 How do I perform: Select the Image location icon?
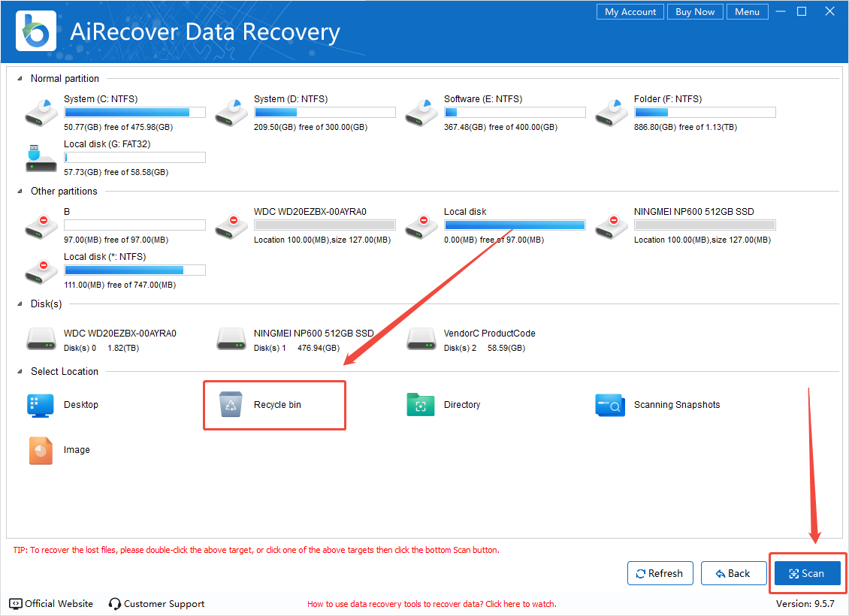(41, 450)
